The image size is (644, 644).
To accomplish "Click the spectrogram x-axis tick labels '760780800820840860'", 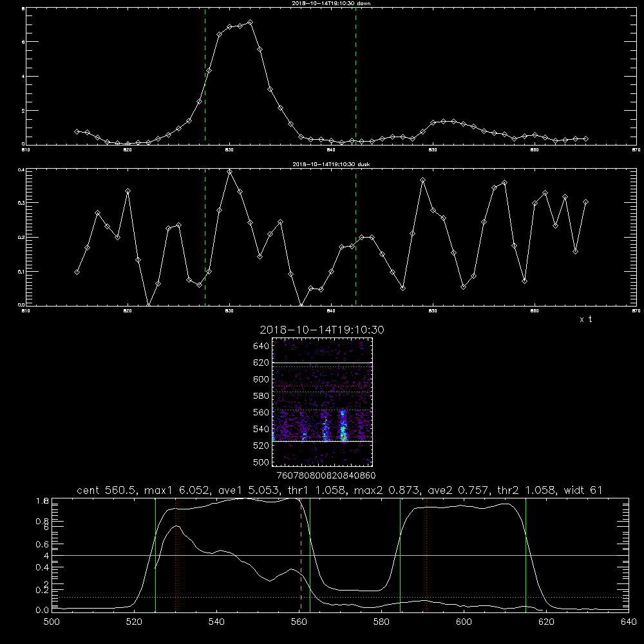I will (327, 475).
